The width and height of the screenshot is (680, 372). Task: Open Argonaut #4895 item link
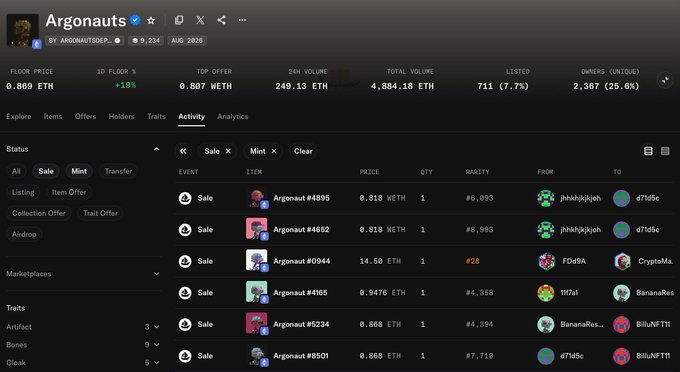[301, 198]
